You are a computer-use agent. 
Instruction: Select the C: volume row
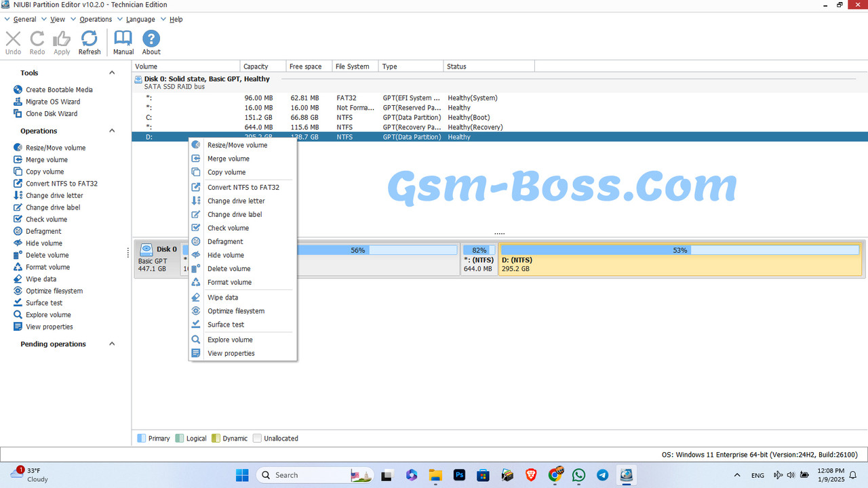[500, 117]
